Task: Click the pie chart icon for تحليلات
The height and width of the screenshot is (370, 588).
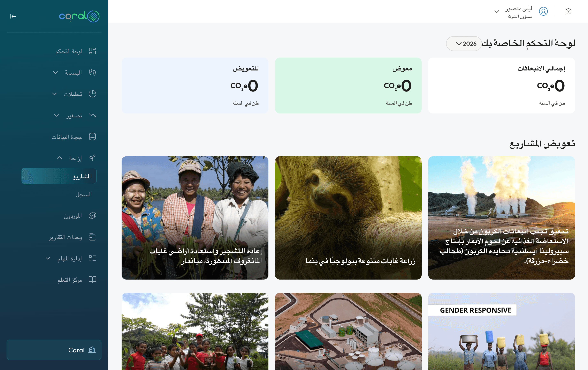Action: [92, 94]
